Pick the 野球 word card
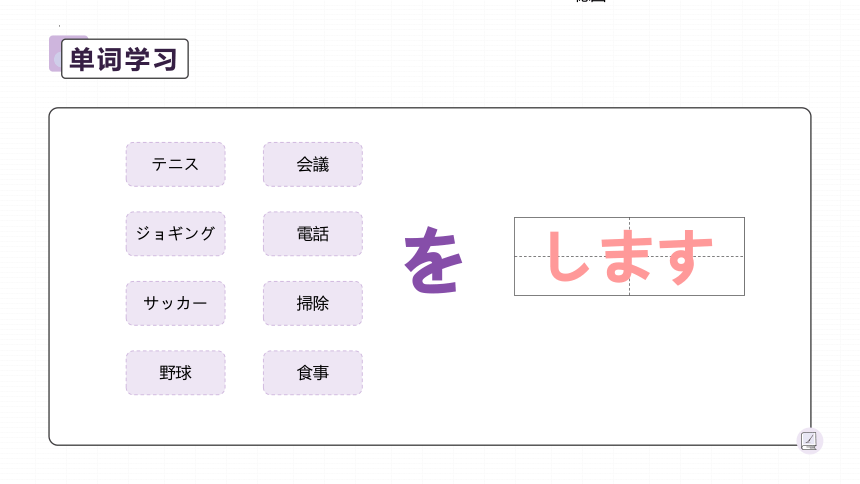The height and width of the screenshot is (484, 860). pyautogui.click(x=176, y=373)
